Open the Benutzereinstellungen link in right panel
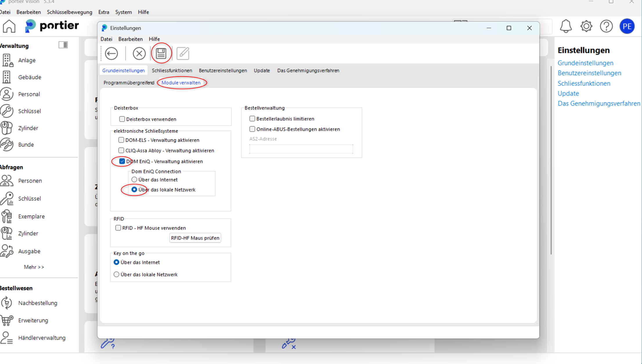The width and height of the screenshot is (642, 364). coord(589,73)
